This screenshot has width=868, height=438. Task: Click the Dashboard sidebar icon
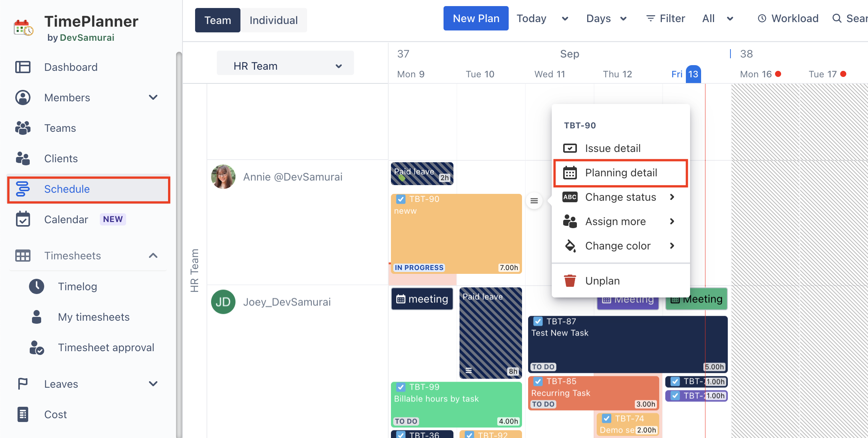tap(23, 67)
